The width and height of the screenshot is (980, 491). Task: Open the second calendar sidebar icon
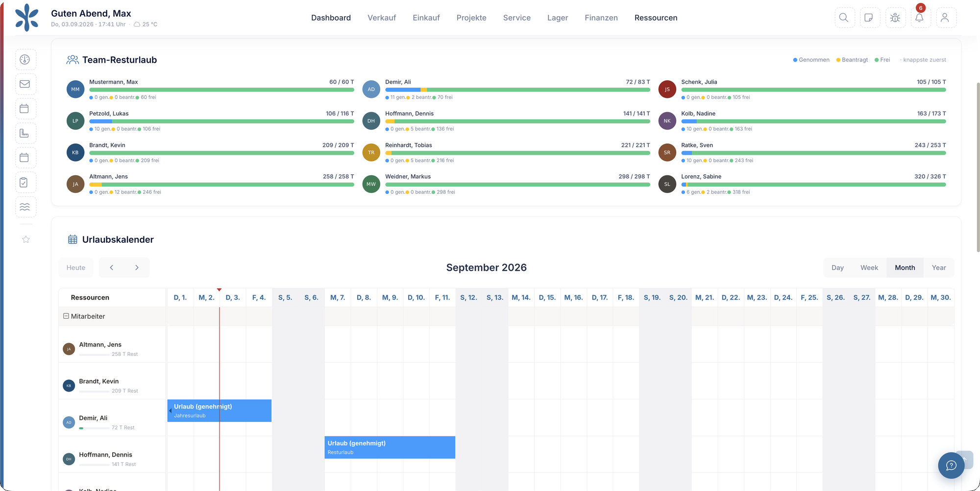(x=25, y=158)
